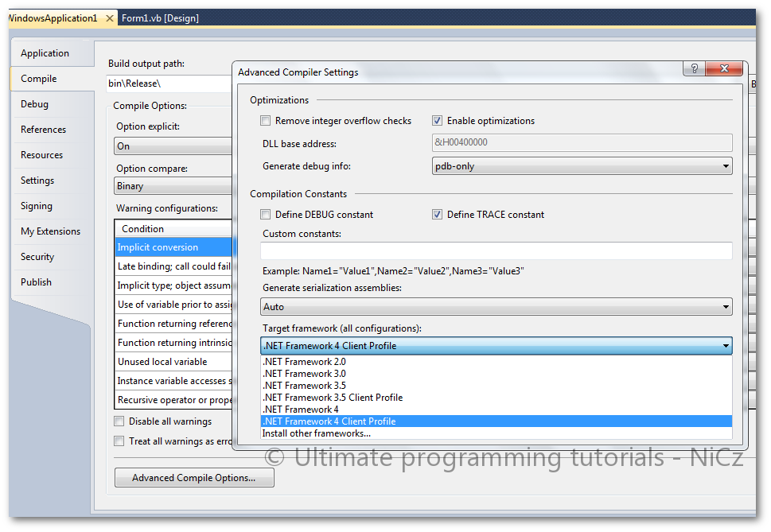Uncheck Enable optimizations checkbox
This screenshot has height=532, width=771.
[437, 120]
